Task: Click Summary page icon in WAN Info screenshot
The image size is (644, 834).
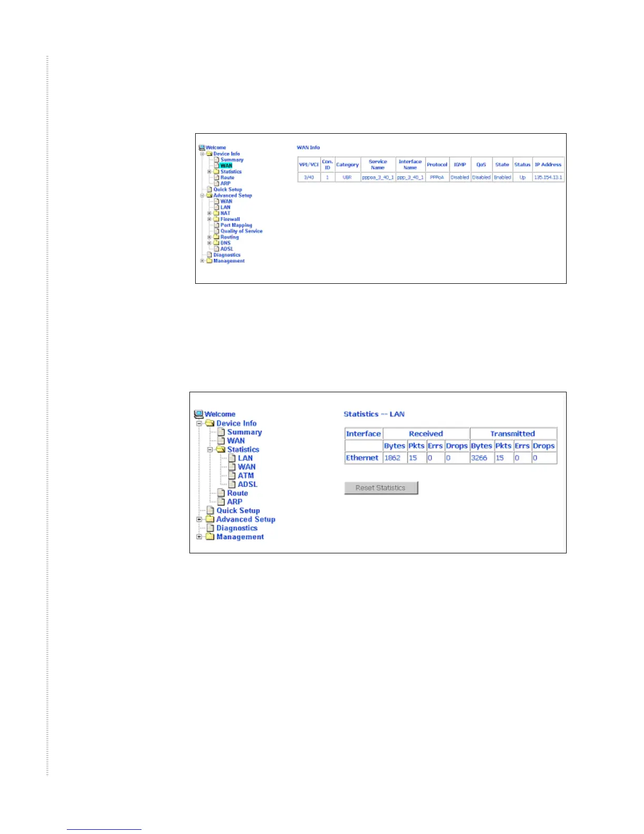Action: pos(217,160)
